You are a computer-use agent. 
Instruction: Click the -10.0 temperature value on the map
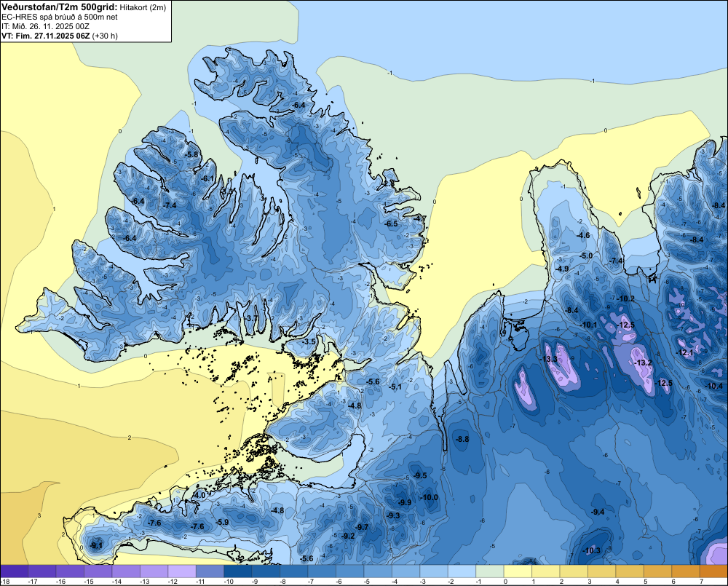[x=429, y=497]
